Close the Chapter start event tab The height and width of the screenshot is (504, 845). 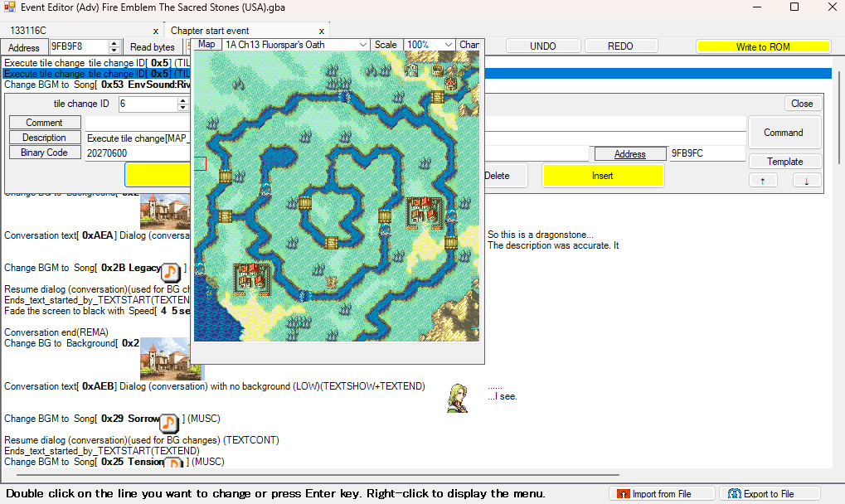click(321, 31)
